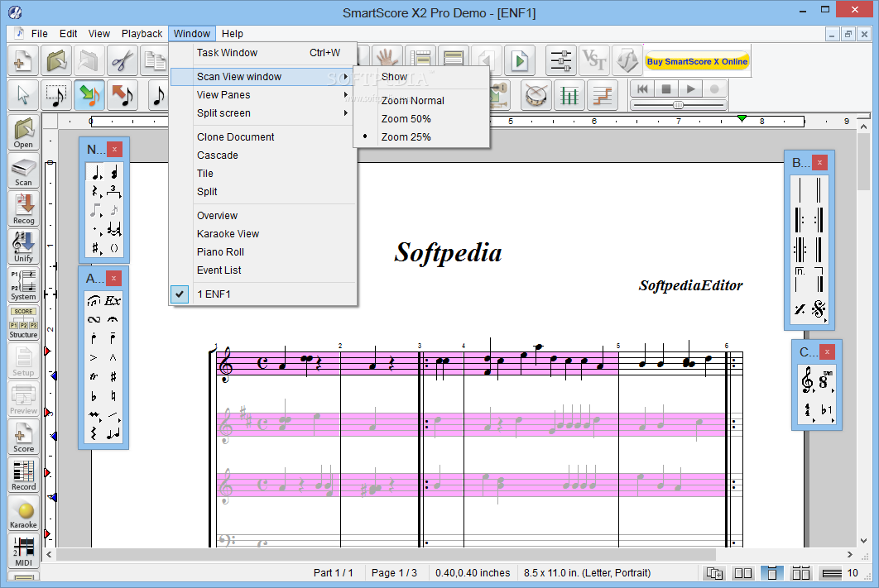Click the Recog sidebar icon
This screenshot has height=588, width=879.
pyautogui.click(x=23, y=209)
